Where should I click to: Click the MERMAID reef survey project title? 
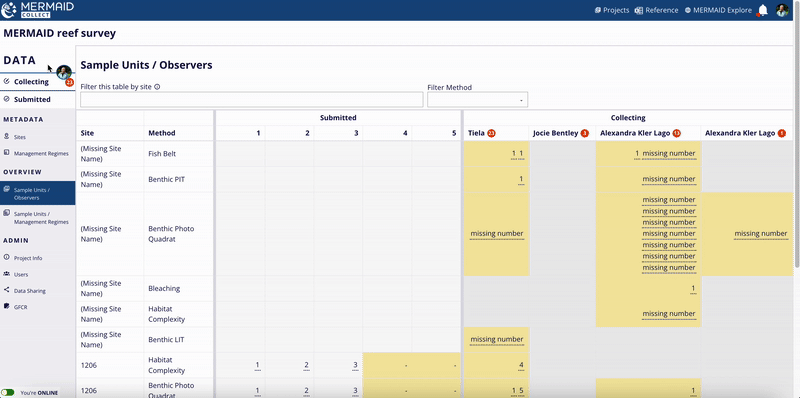click(x=60, y=34)
